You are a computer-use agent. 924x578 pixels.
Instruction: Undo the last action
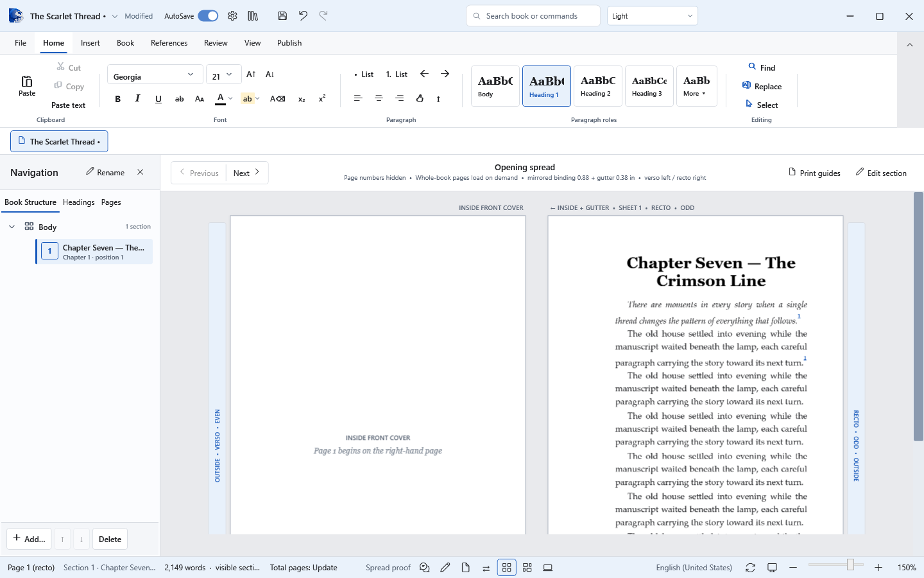point(303,16)
